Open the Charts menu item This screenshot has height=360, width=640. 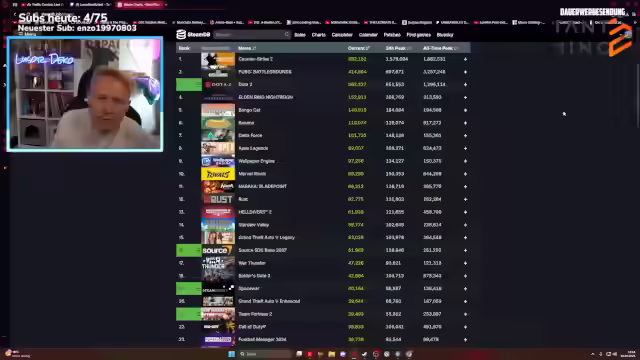point(318,35)
